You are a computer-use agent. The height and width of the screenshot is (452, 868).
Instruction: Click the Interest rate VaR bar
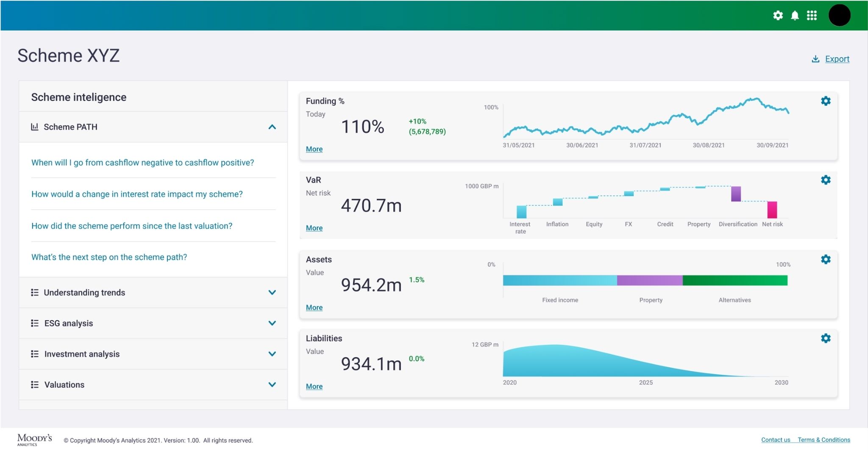521,211
